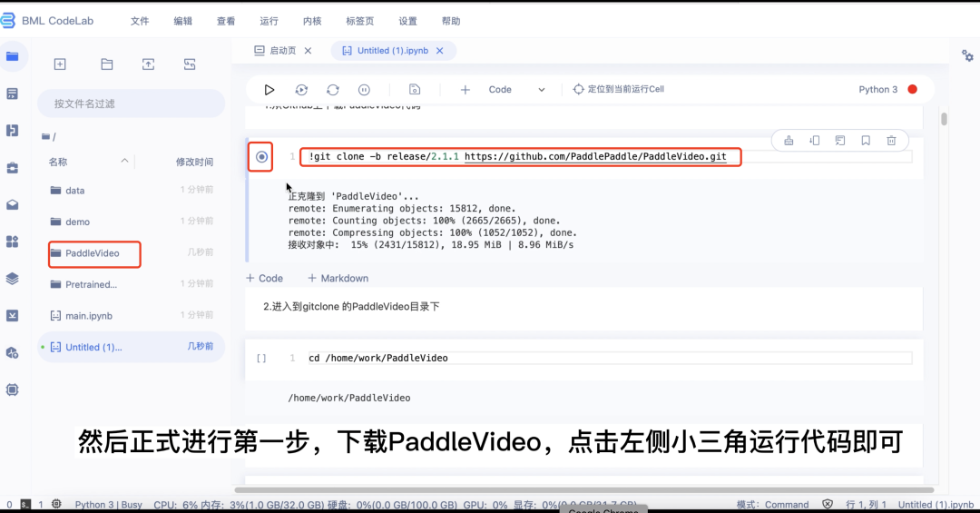Add a Code cell below

point(264,279)
